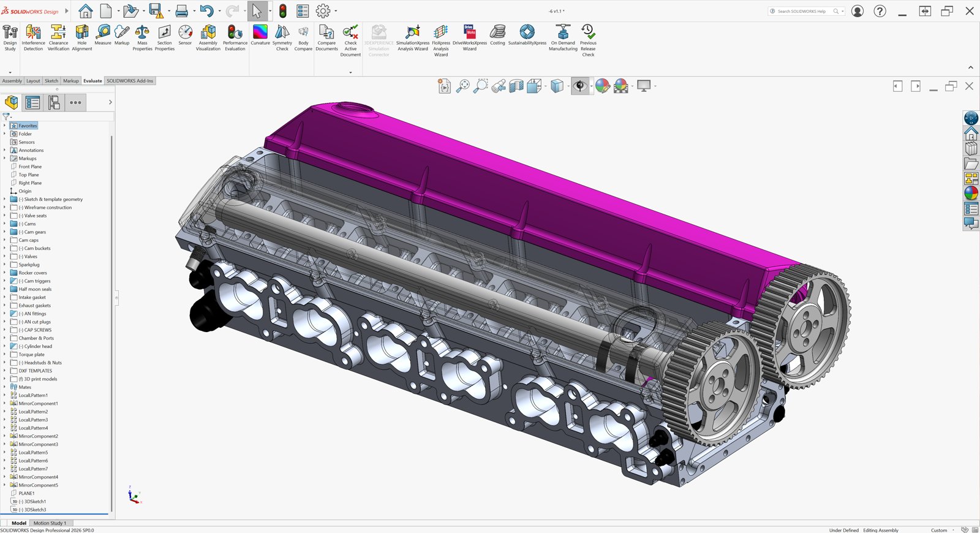Image resolution: width=980 pixels, height=533 pixels.
Task: Expand the Annotations tree node
Action: [4, 150]
